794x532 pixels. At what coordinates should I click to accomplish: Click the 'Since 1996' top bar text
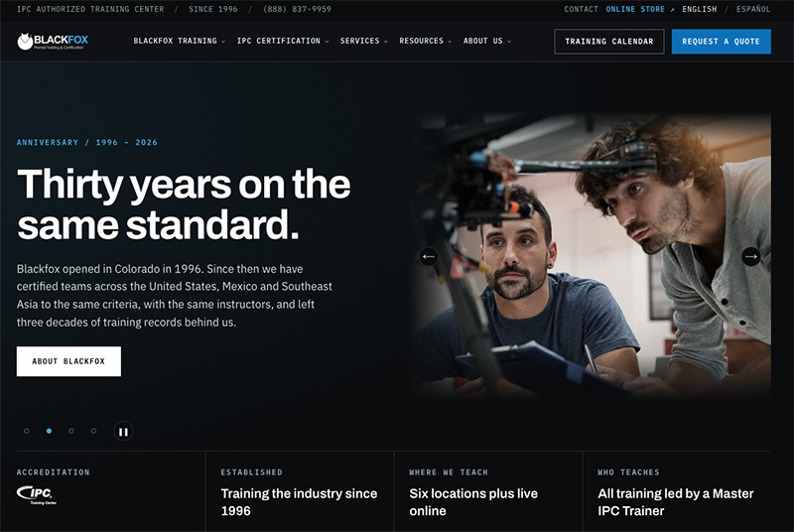[212, 9]
